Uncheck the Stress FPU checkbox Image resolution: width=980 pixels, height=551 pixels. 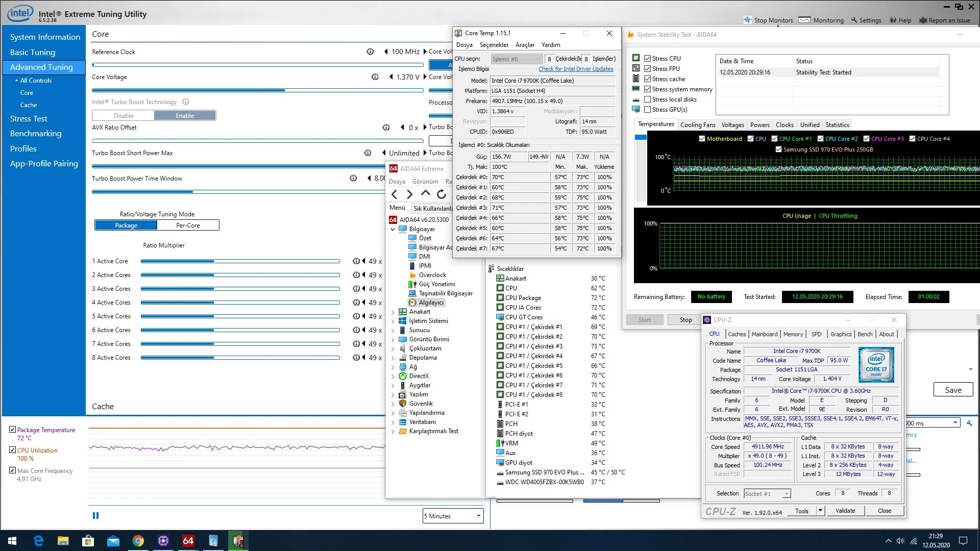pyautogui.click(x=647, y=69)
